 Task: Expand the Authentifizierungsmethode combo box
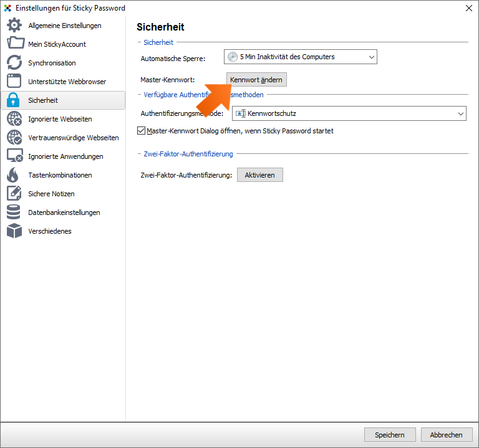pos(349,113)
